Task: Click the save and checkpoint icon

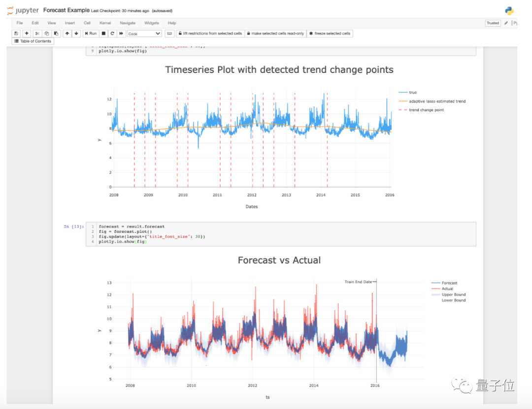Action: click(x=16, y=33)
